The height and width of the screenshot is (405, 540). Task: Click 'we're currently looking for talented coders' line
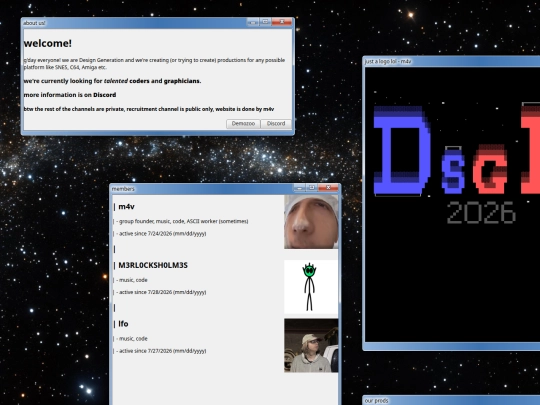(112, 81)
